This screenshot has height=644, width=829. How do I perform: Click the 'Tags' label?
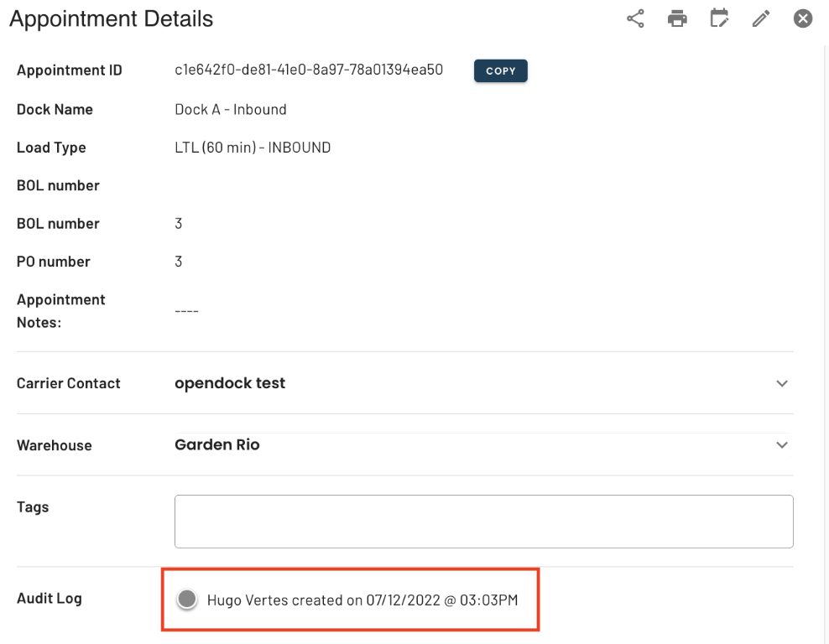coord(33,507)
